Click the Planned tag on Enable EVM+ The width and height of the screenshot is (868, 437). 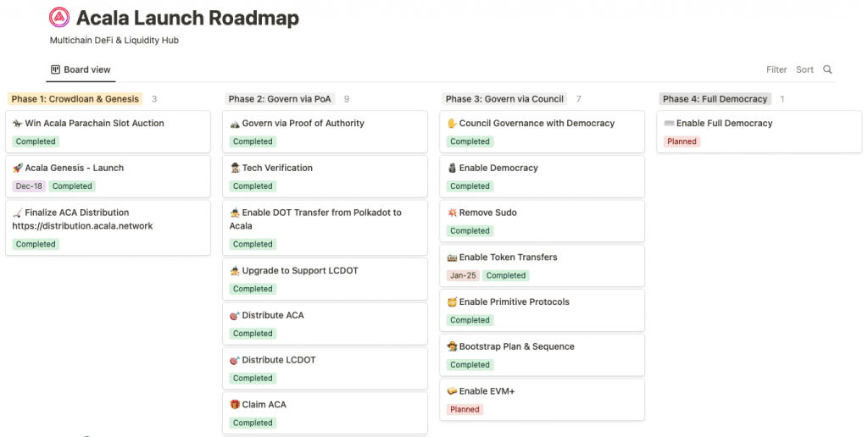click(465, 409)
